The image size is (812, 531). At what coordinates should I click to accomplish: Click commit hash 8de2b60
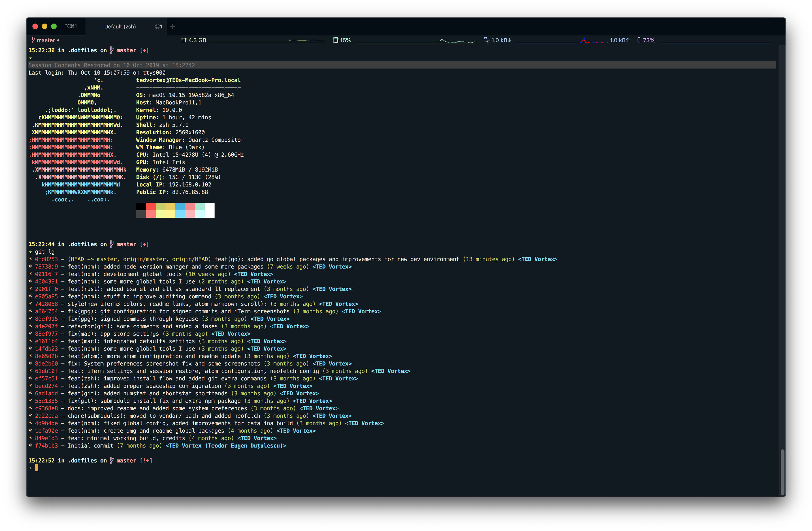click(x=46, y=364)
